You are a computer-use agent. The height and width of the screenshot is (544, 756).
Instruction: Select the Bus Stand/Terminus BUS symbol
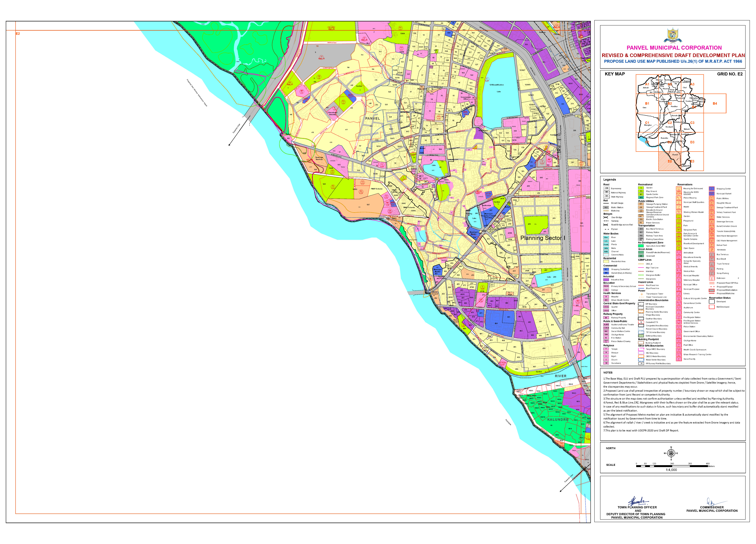click(x=641, y=229)
